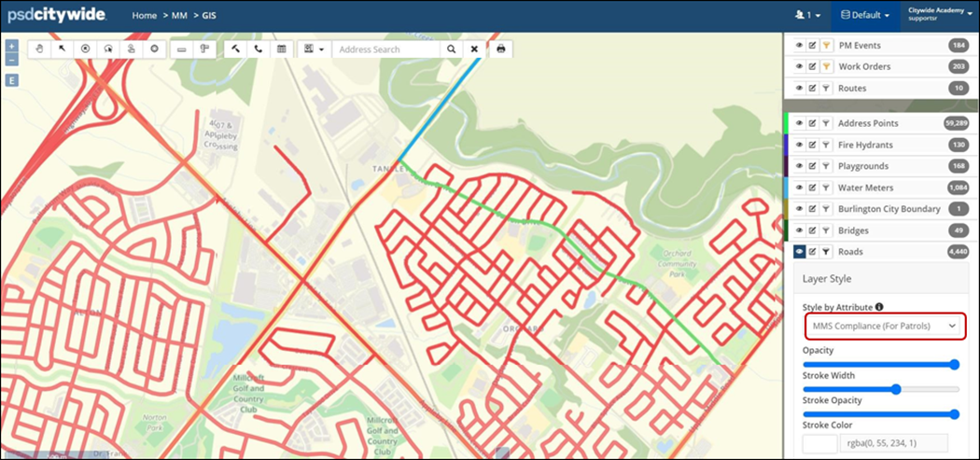This screenshot has height=460, width=980.
Task: Toggle visibility eye for Roads layer
Action: click(x=799, y=252)
